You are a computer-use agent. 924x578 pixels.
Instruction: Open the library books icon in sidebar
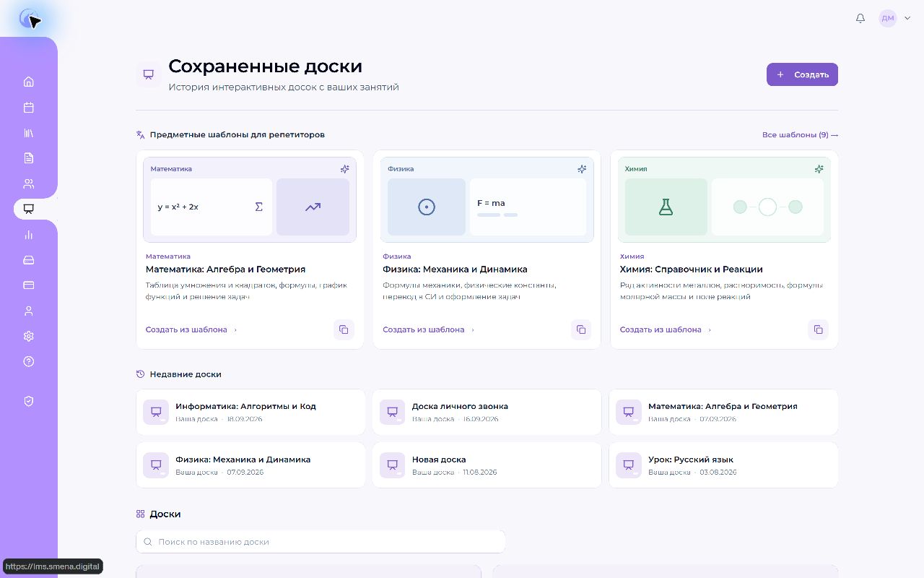coord(29,133)
